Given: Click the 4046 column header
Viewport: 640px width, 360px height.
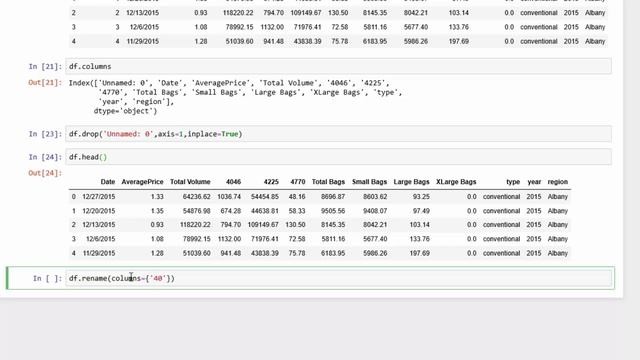Looking at the screenshot, I should [233, 182].
